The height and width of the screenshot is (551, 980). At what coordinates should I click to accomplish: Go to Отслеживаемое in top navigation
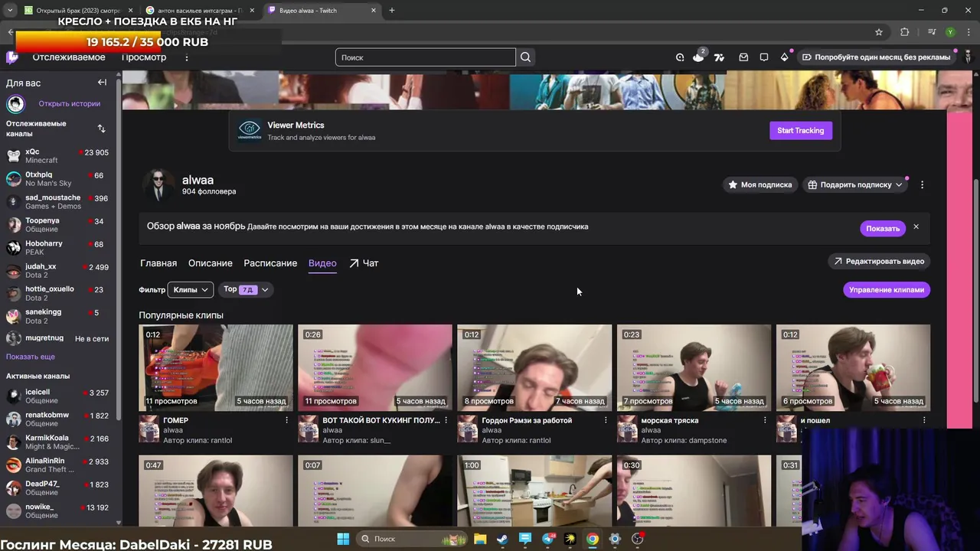(69, 57)
